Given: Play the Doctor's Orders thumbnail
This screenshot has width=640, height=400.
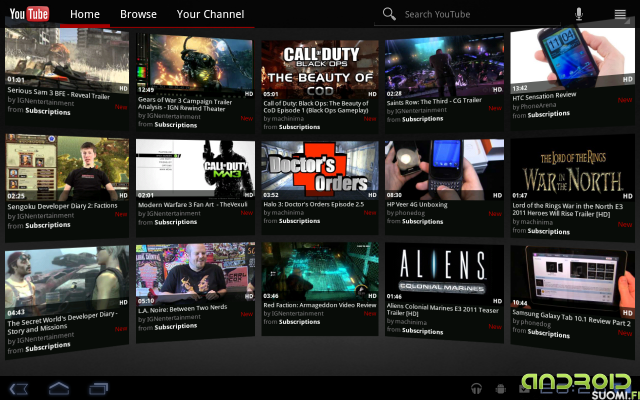Looking at the screenshot, I should tap(320, 170).
